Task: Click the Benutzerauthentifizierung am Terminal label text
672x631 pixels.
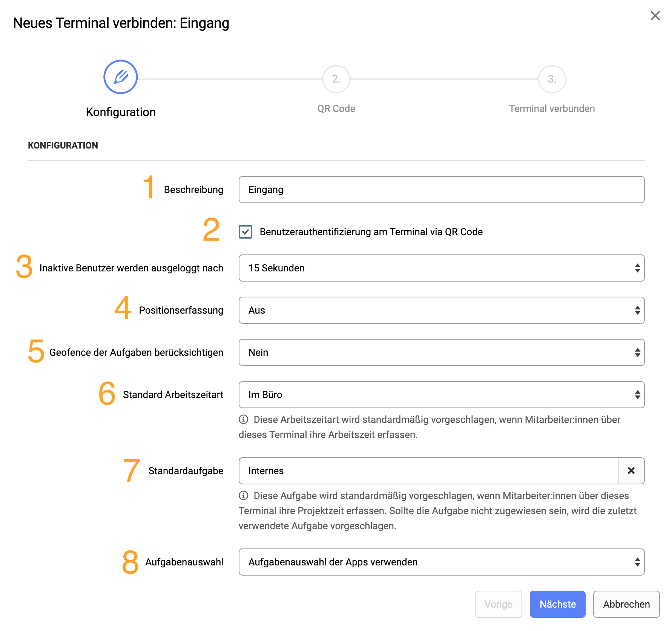Action: tap(371, 232)
